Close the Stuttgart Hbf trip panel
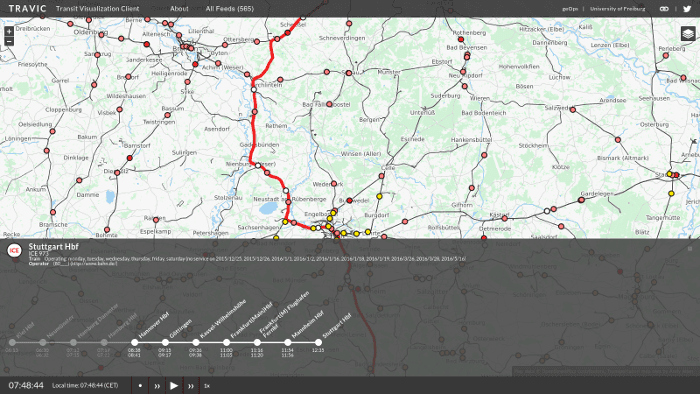700x394 pixels. click(x=690, y=249)
